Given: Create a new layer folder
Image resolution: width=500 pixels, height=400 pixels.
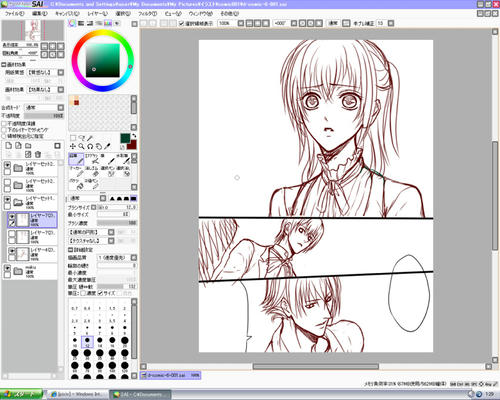Looking at the screenshot, I should 28,146.
